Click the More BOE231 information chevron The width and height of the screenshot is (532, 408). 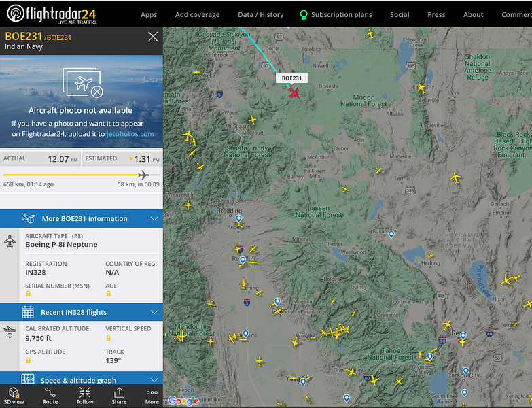(x=154, y=218)
